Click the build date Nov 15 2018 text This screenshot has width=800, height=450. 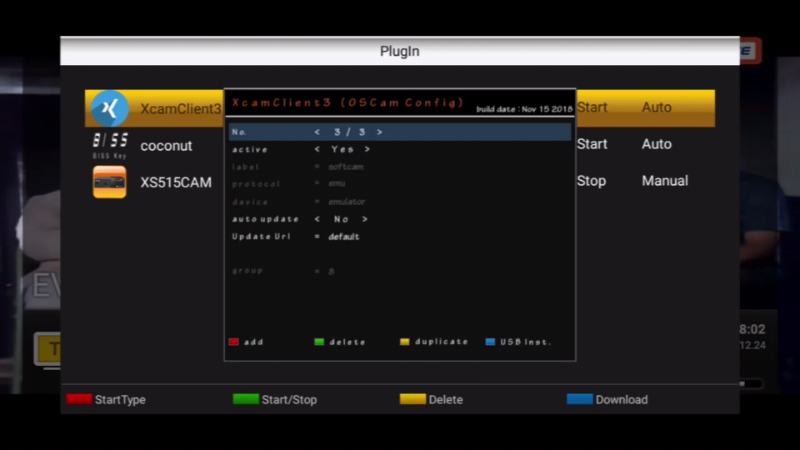click(x=524, y=109)
